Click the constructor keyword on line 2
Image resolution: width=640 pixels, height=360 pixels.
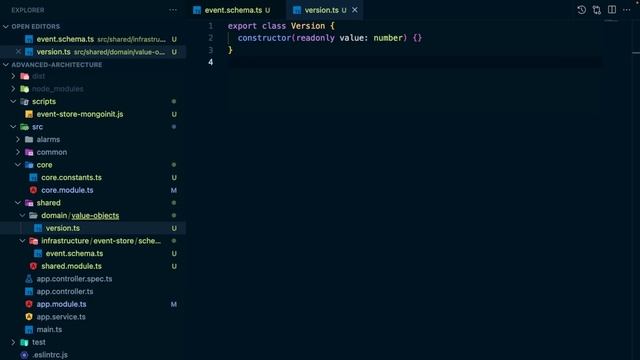point(264,38)
